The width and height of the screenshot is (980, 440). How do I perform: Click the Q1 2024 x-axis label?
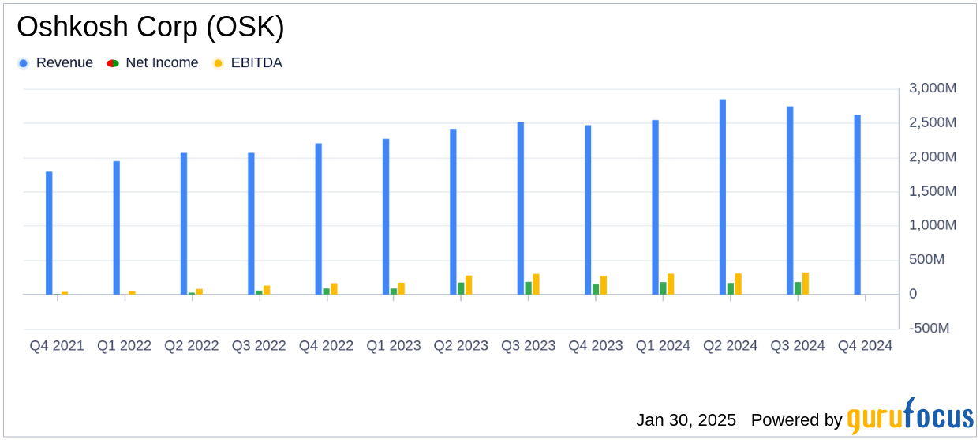pos(663,346)
